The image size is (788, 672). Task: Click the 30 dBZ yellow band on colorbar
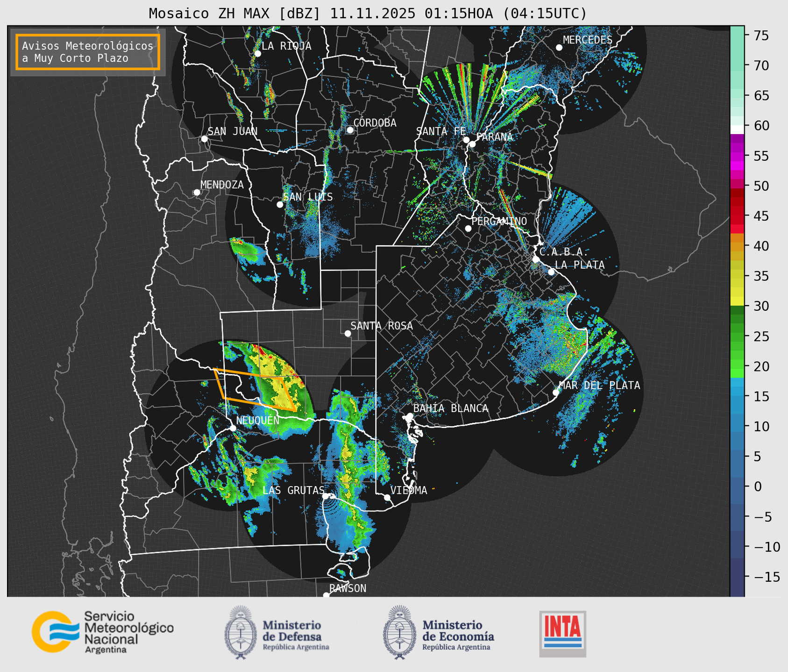coord(737,302)
